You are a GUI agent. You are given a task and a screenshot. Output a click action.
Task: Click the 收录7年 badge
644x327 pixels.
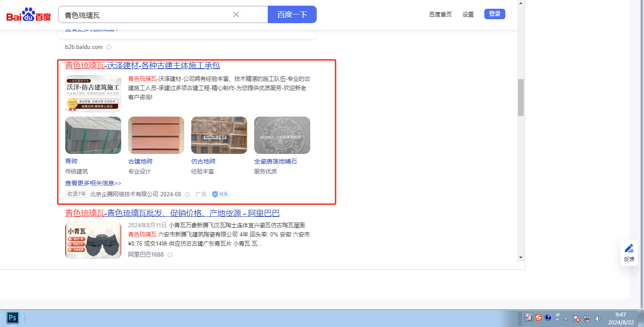tap(77, 194)
